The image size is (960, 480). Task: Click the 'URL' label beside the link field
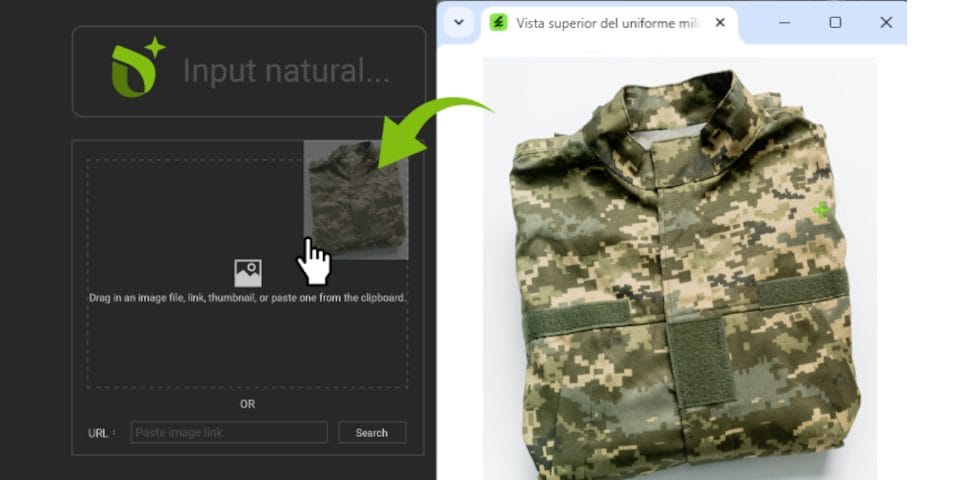coord(100,433)
